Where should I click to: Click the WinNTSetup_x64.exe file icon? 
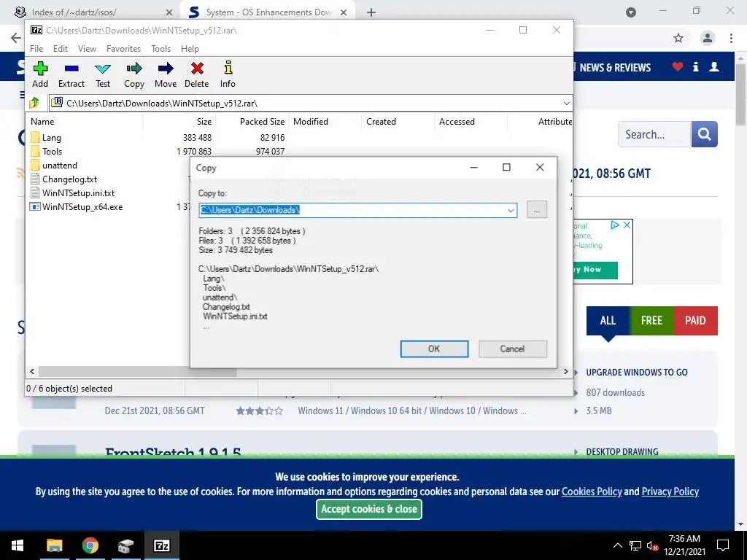[35, 206]
